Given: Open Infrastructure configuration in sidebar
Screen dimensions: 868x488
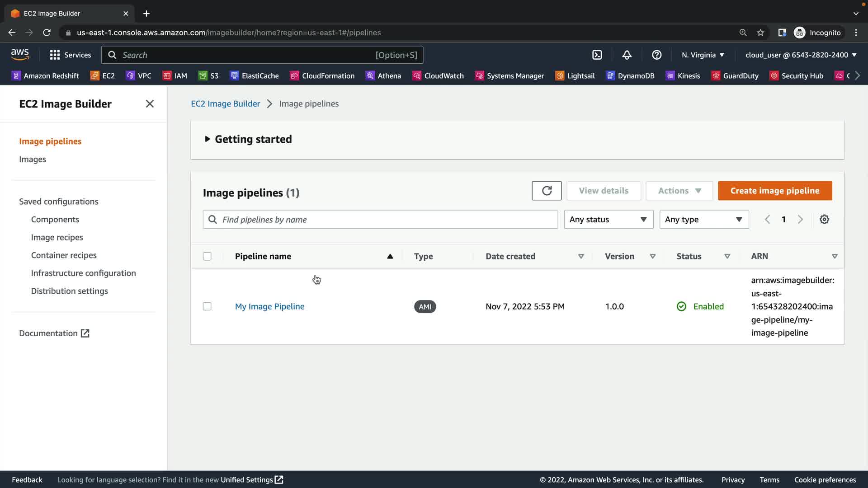Looking at the screenshot, I should [x=83, y=273].
